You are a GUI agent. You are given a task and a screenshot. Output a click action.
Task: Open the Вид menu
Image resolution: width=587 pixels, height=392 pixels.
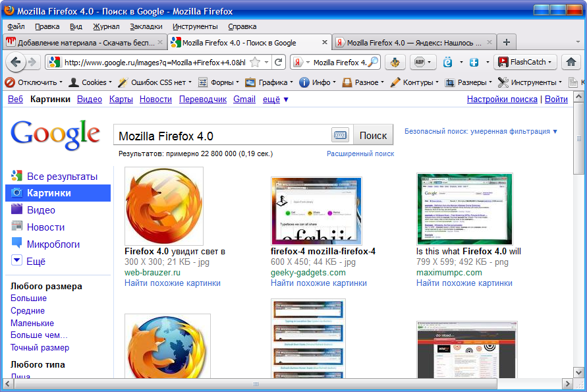[76, 26]
